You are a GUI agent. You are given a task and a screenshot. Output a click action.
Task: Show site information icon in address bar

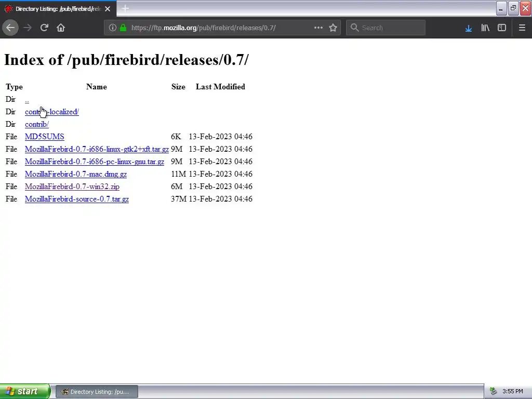pos(113,28)
